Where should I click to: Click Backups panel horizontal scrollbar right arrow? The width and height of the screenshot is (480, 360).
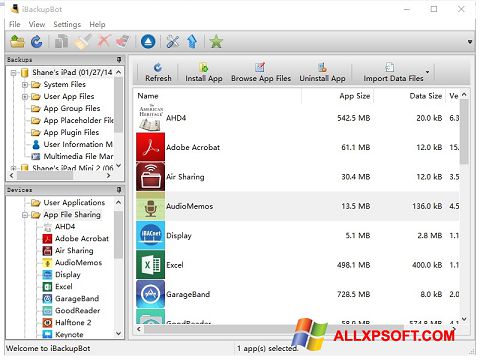(109, 175)
